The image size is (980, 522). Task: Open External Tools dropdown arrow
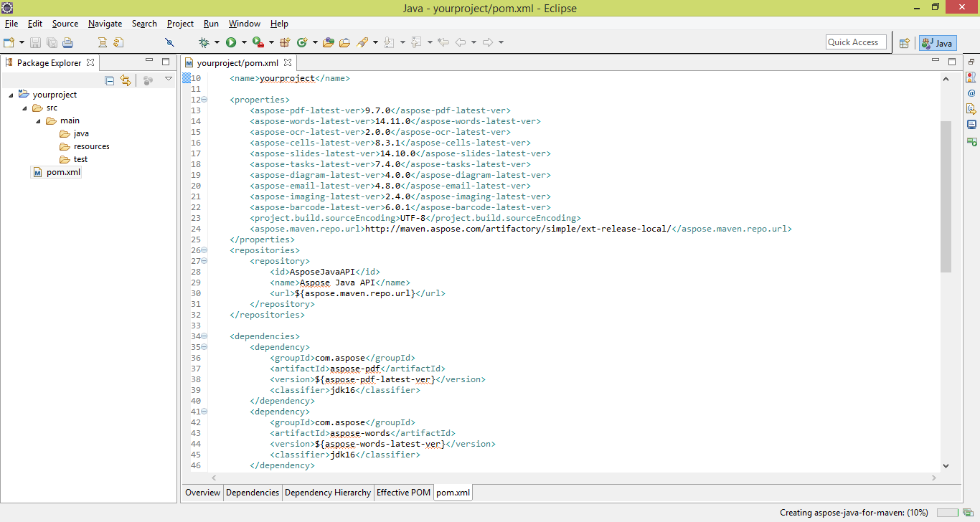tap(270, 42)
